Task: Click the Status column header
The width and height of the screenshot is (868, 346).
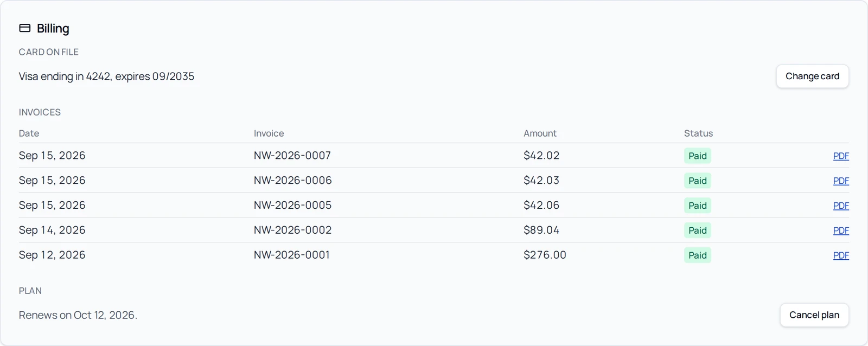Action: tap(698, 133)
